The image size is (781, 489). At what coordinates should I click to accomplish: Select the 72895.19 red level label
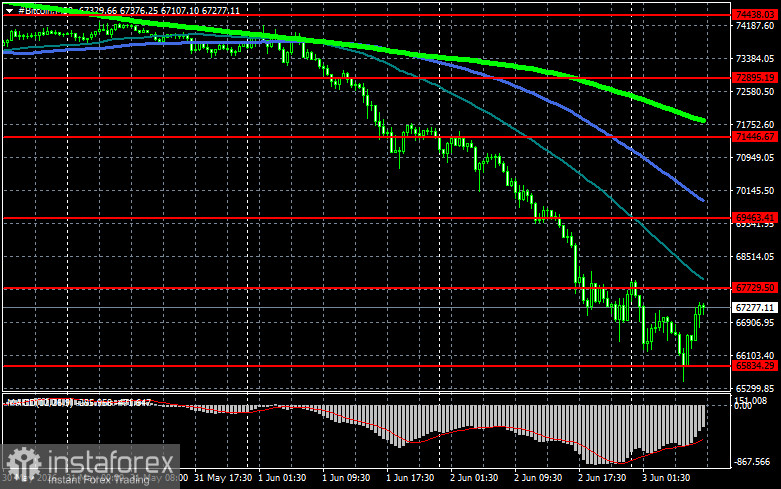point(755,78)
